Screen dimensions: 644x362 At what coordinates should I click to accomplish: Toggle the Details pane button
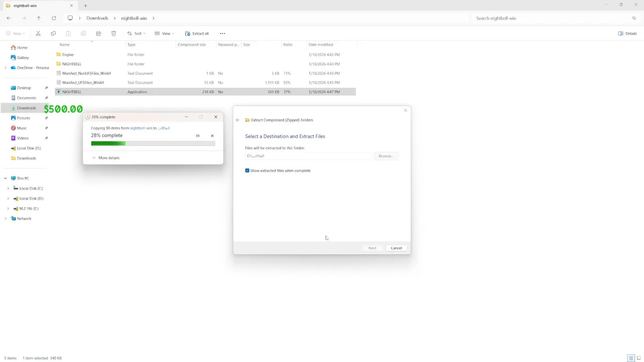[x=627, y=34]
